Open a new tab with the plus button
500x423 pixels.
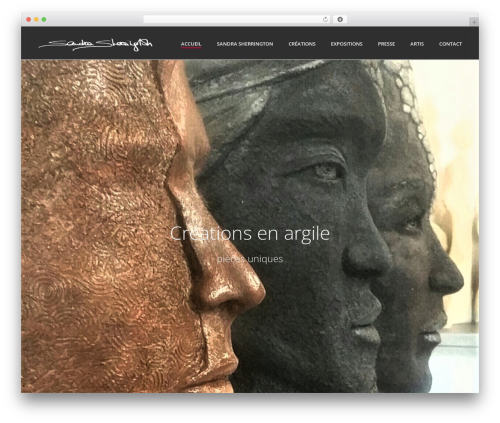coord(474,22)
